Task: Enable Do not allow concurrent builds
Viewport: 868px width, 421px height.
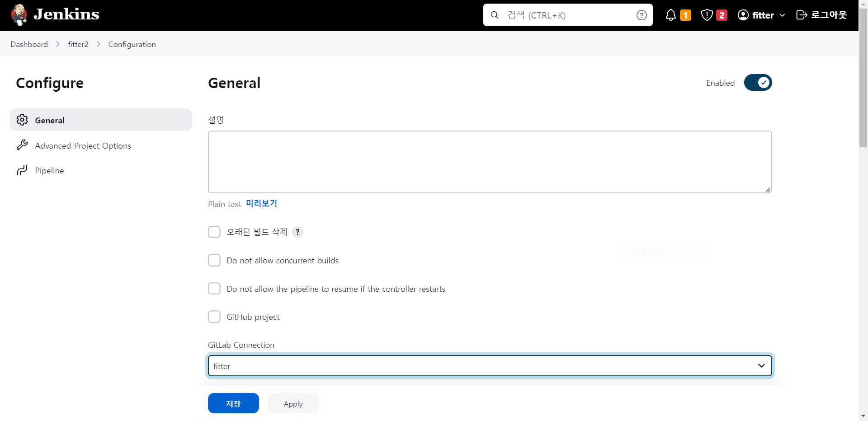Action: pos(214,260)
